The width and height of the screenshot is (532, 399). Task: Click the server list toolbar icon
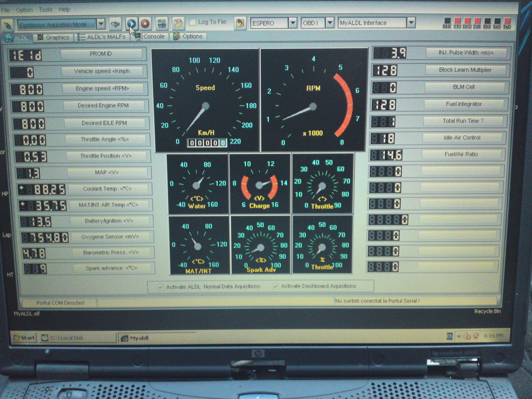click(162, 24)
